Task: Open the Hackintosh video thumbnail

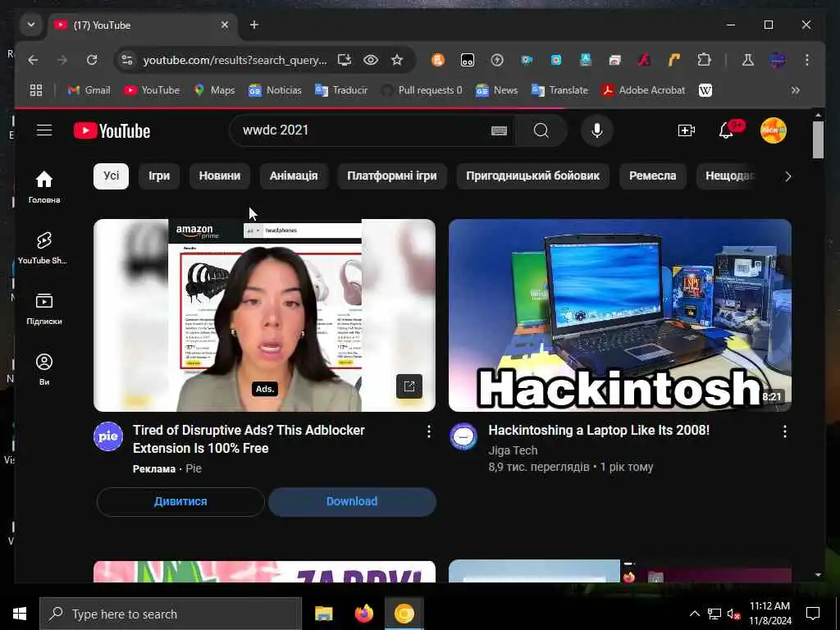Action: (620, 315)
